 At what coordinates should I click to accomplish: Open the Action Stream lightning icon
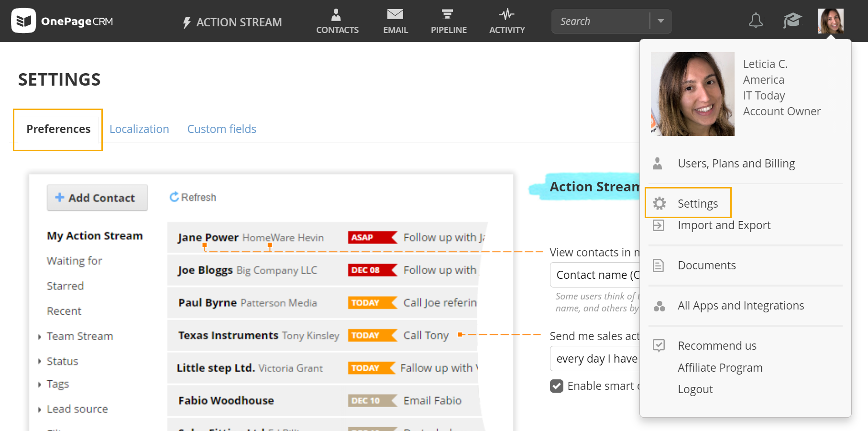[187, 22]
